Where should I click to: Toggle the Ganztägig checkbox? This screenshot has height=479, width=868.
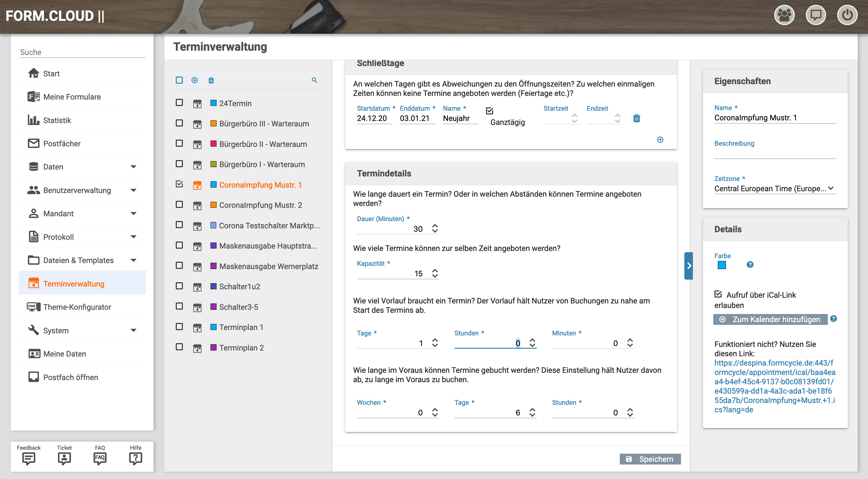[x=489, y=111]
